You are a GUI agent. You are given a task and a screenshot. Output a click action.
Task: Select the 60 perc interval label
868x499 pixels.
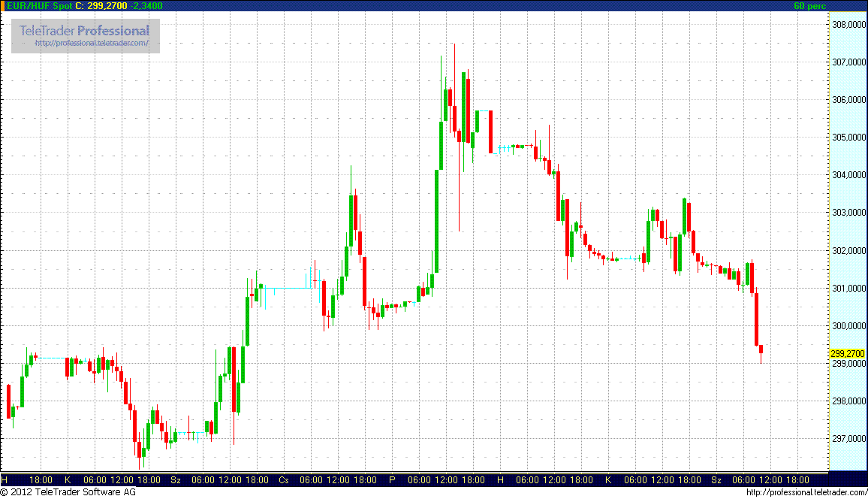point(810,5)
